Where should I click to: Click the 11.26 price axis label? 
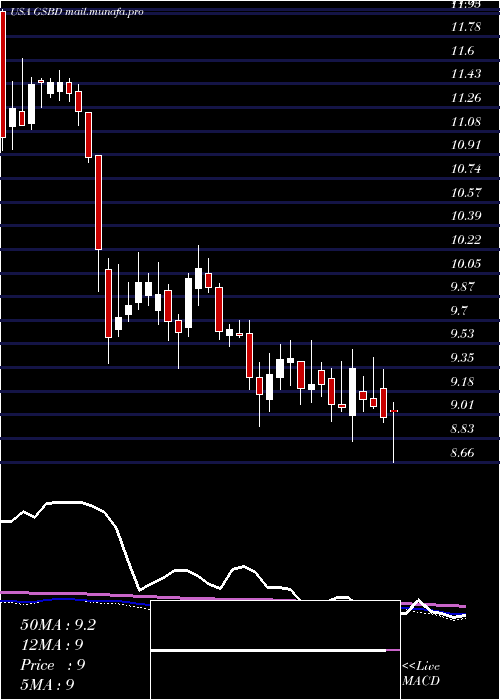pos(466,98)
